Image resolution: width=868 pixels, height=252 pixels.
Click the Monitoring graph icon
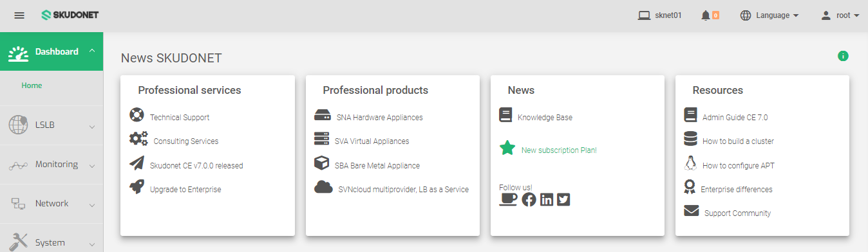pyautogui.click(x=18, y=165)
